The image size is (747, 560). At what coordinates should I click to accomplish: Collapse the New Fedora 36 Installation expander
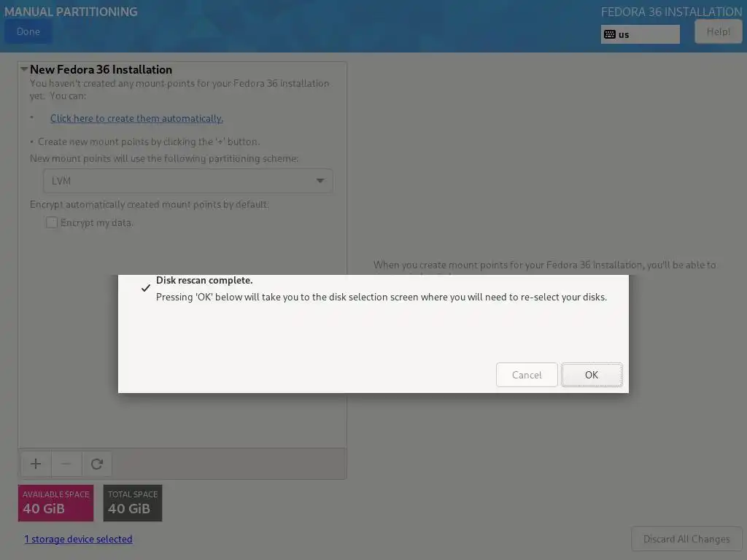tap(24, 69)
